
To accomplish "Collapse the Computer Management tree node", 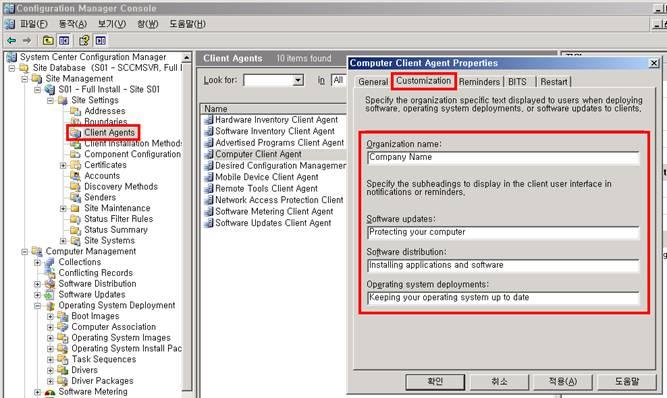I will [25, 252].
